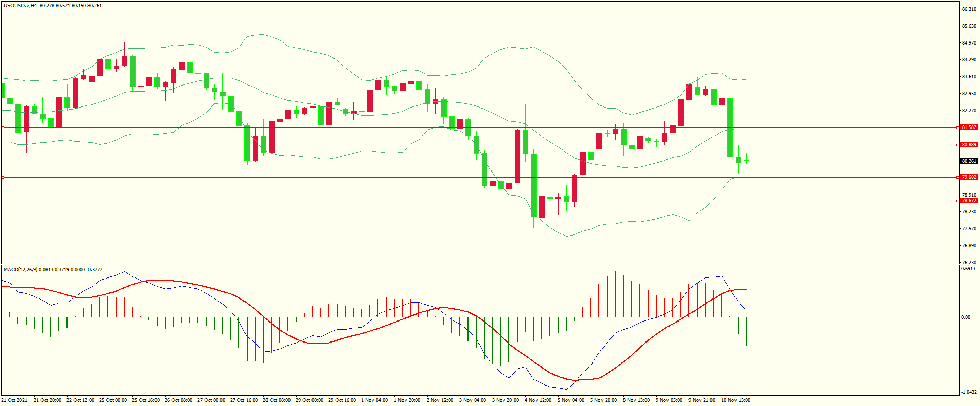Click the -1.0432 MACD scale value

(969, 392)
